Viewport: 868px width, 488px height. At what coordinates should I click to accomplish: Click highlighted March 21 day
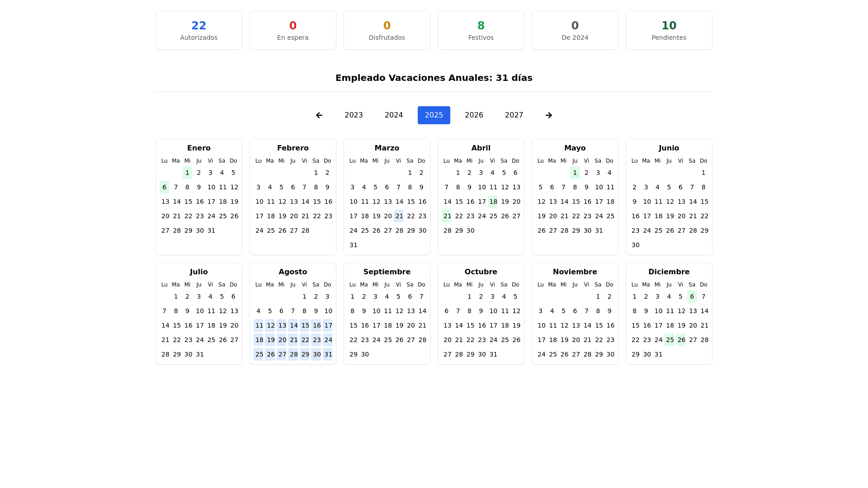[399, 216]
